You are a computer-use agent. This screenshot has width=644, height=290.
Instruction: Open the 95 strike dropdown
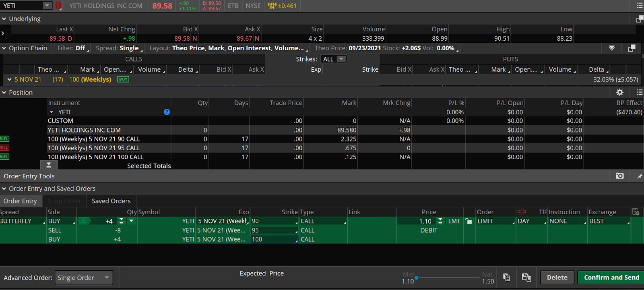tap(275, 230)
